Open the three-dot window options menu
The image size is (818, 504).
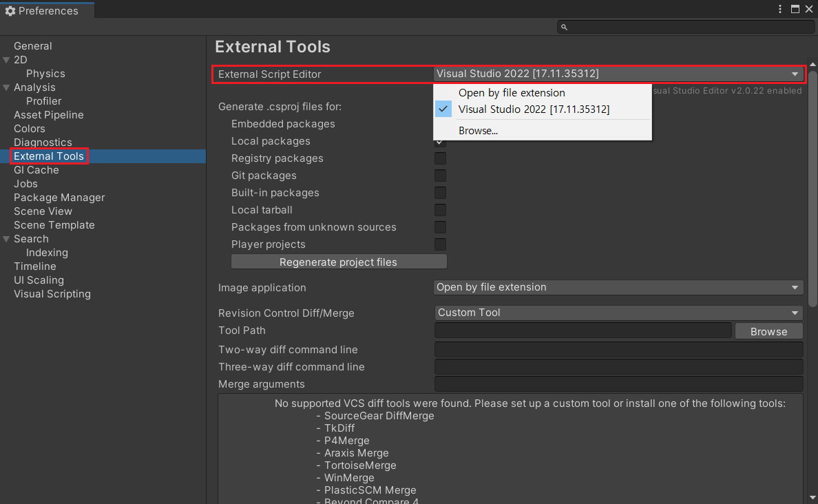coord(780,9)
